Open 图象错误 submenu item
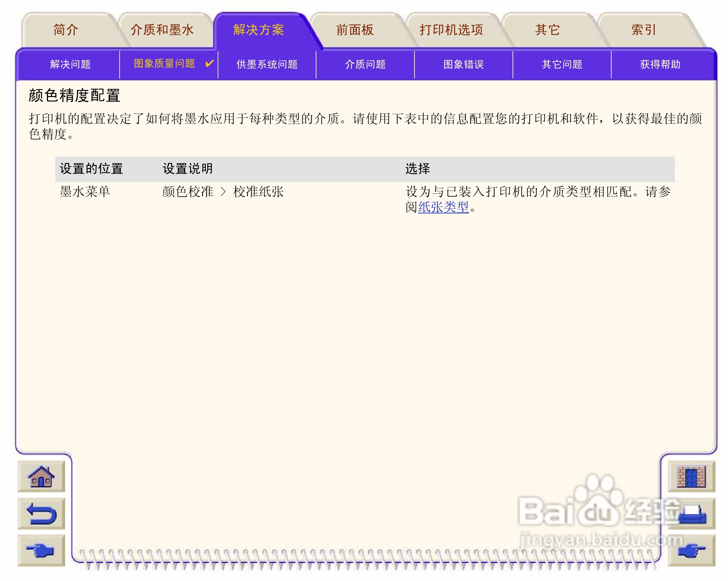This screenshot has width=728, height=581. point(463,64)
